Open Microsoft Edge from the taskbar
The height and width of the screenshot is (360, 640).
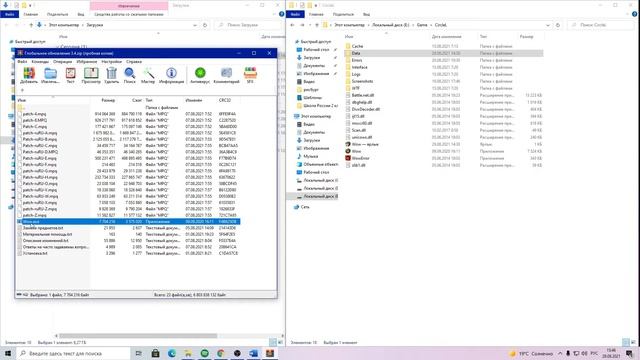[172, 353]
